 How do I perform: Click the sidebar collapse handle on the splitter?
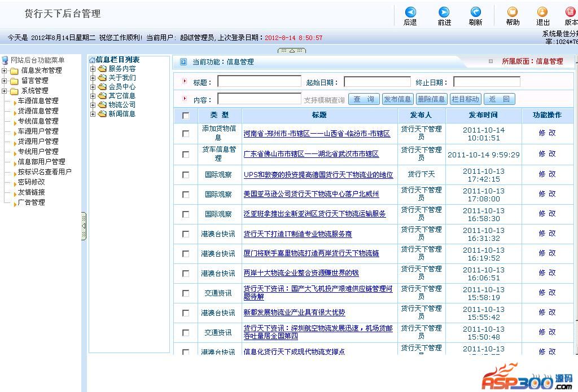pos(84,226)
